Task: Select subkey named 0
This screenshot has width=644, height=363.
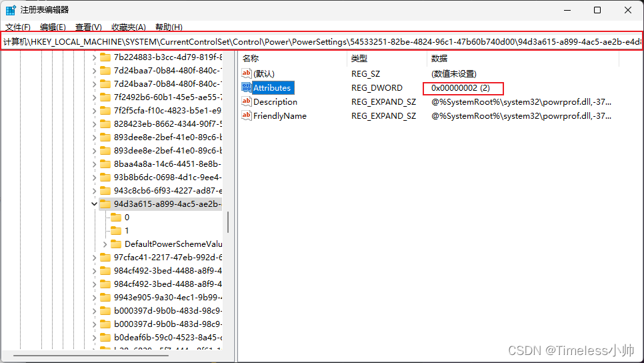Action: [x=127, y=217]
